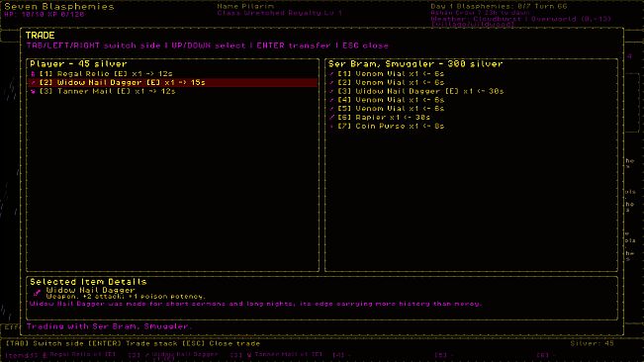Click the smuggler's Rapier weapon icon
This screenshot has height=362, width=644.
(x=331, y=118)
